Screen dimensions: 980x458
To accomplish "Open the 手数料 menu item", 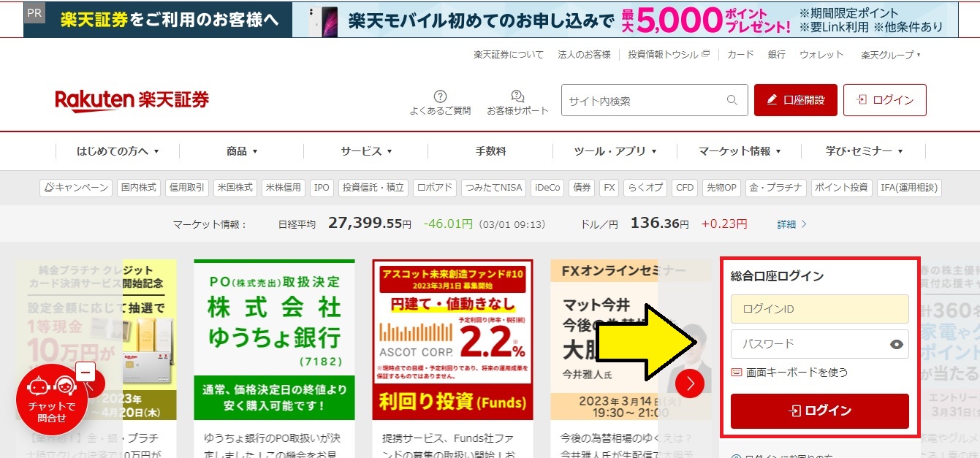I will pyautogui.click(x=490, y=151).
